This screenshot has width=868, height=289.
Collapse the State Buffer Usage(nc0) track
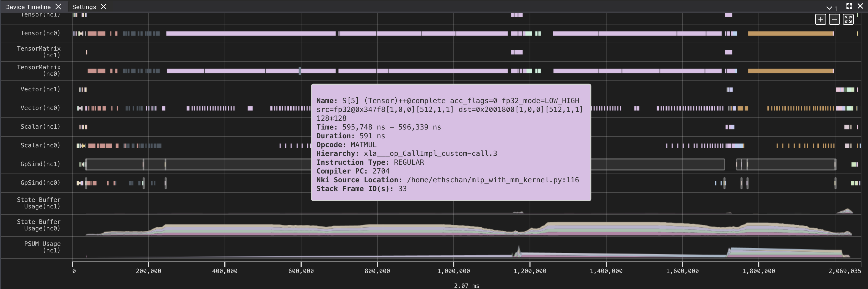[x=39, y=225]
